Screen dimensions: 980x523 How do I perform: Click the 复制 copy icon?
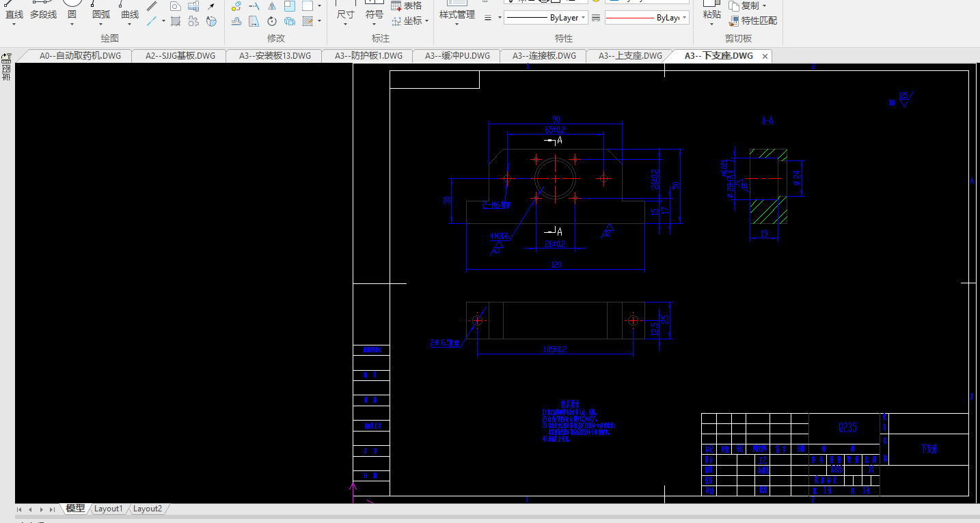click(735, 5)
